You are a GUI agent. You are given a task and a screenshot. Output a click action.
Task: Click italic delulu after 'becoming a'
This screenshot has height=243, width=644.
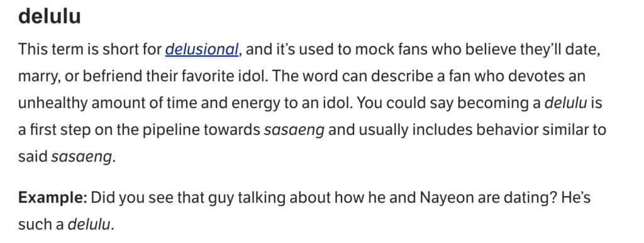pos(565,103)
